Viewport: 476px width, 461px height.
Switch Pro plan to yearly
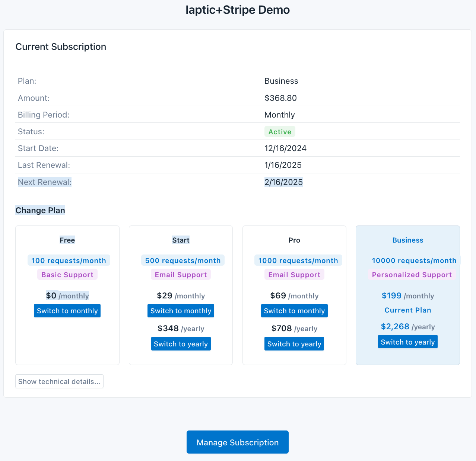[294, 344]
